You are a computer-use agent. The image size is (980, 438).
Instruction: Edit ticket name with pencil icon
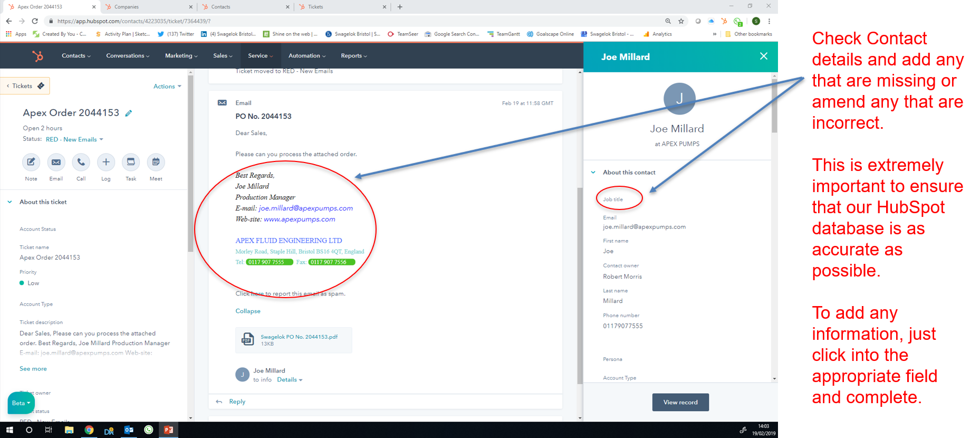[x=128, y=113]
